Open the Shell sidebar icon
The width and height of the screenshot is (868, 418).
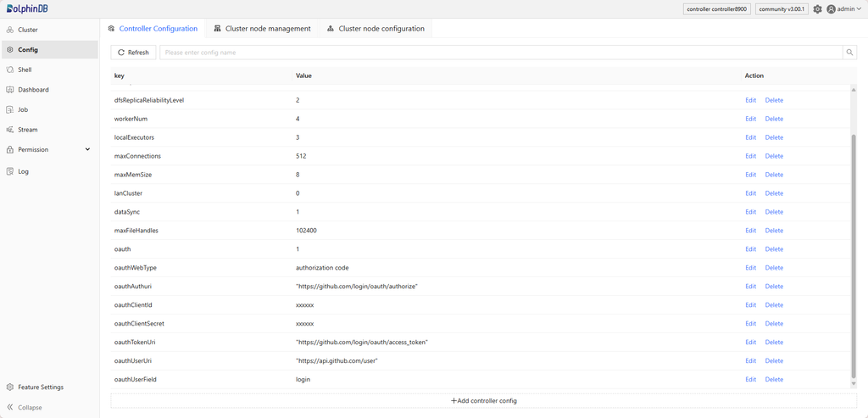click(10, 70)
